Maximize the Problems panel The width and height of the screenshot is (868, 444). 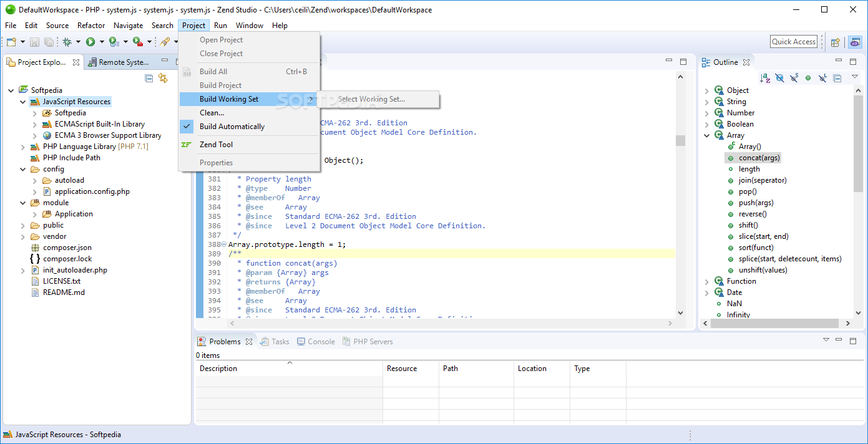(x=853, y=340)
